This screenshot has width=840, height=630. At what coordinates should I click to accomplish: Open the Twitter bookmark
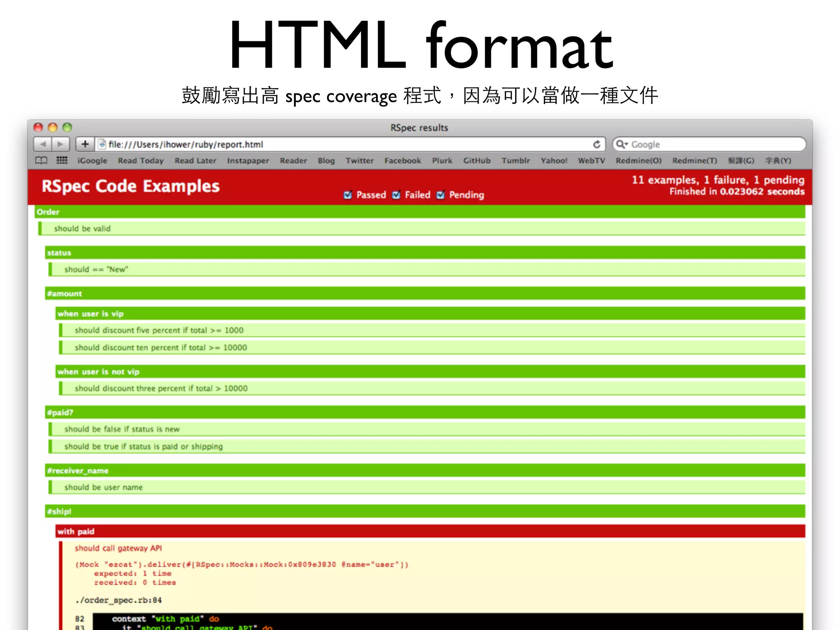[x=360, y=161]
